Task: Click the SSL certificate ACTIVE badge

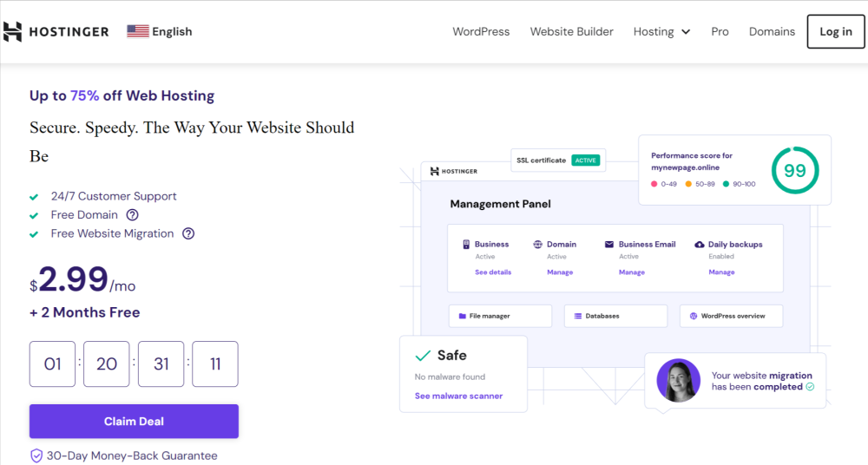Action: point(585,160)
